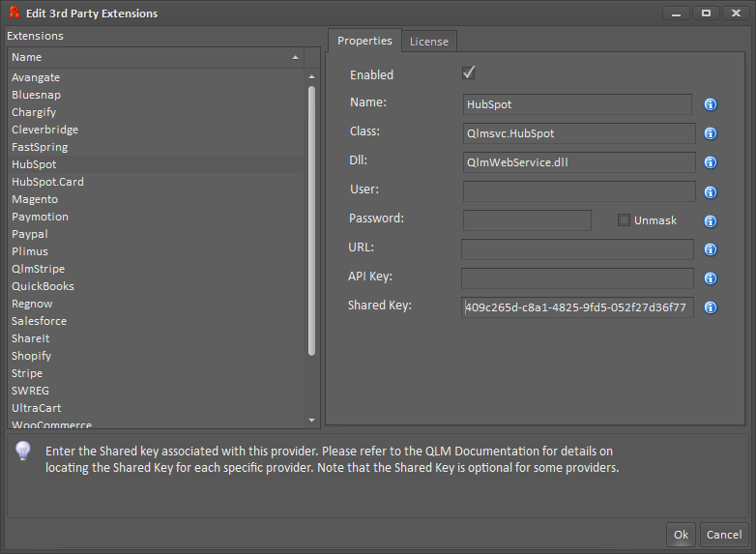Select Avangate in the extensions list
Screen dimensions: 756x554
(156, 77)
